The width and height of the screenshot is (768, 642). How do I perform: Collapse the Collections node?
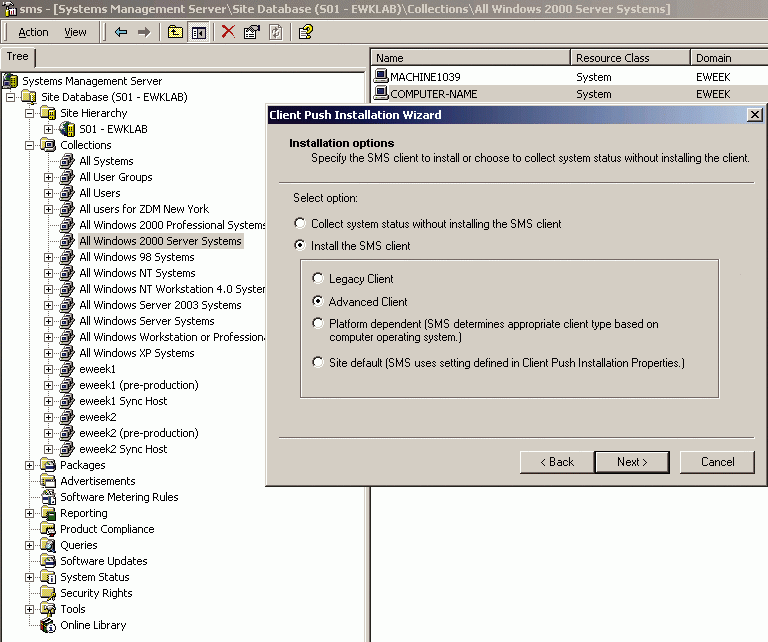click(x=29, y=145)
